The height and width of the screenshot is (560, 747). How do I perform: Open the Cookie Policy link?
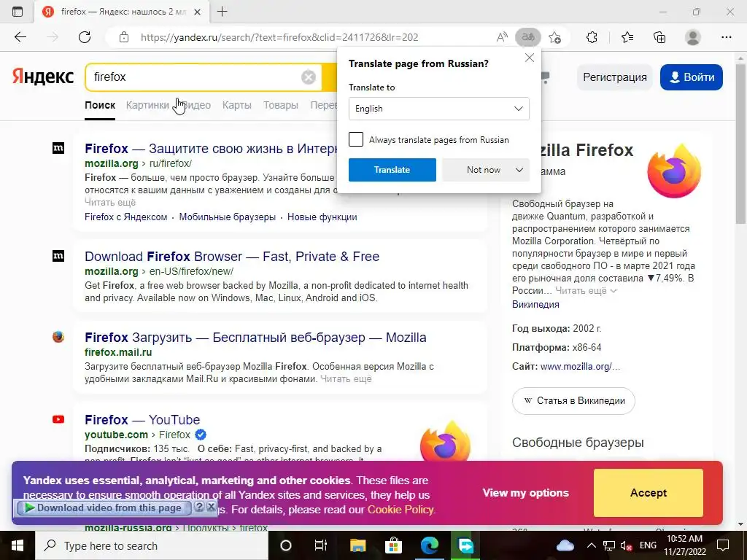[x=400, y=510]
